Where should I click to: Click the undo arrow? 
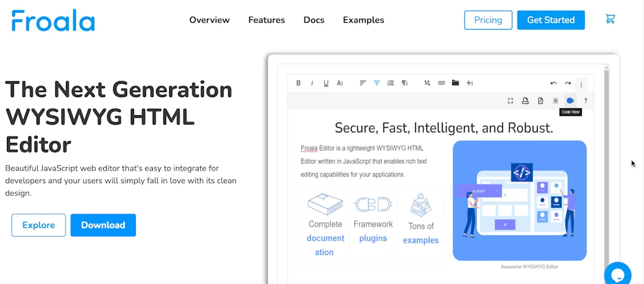click(x=553, y=83)
